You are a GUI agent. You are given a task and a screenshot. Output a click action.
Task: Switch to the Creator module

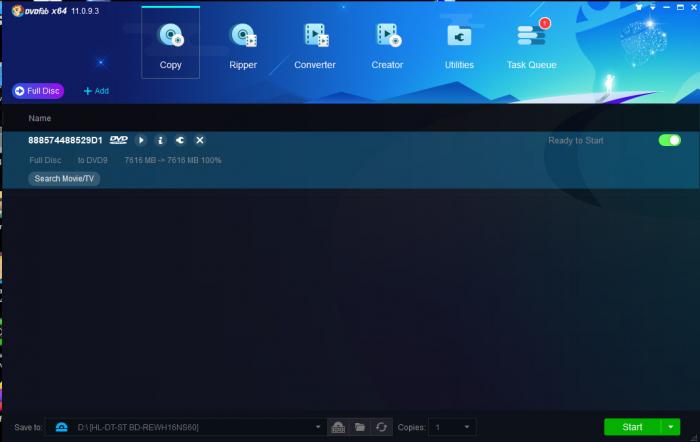click(387, 46)
